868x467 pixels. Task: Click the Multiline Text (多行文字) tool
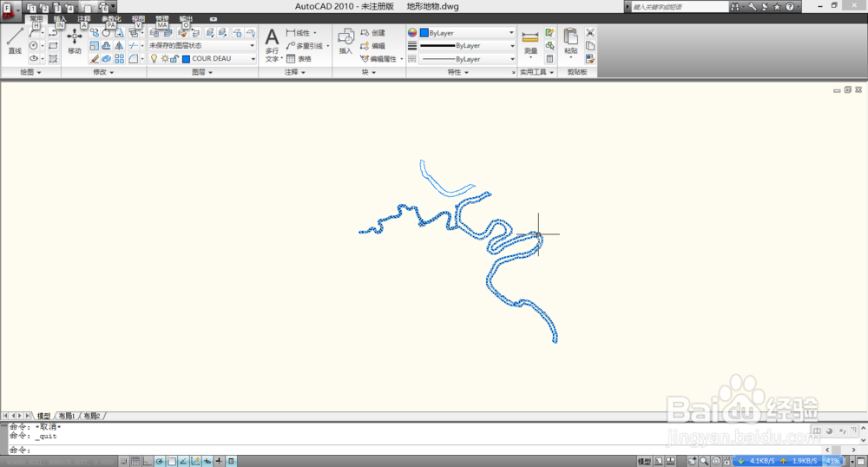click(272, 44)
